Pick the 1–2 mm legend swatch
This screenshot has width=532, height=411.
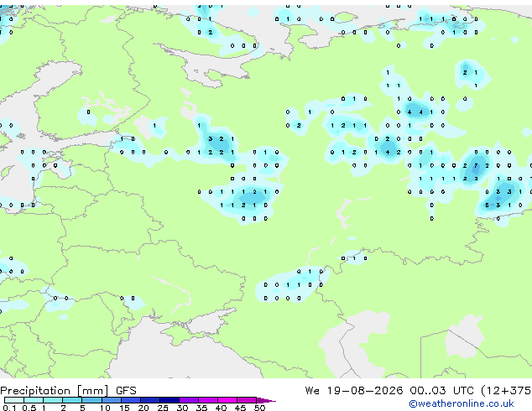click(53, 400)
